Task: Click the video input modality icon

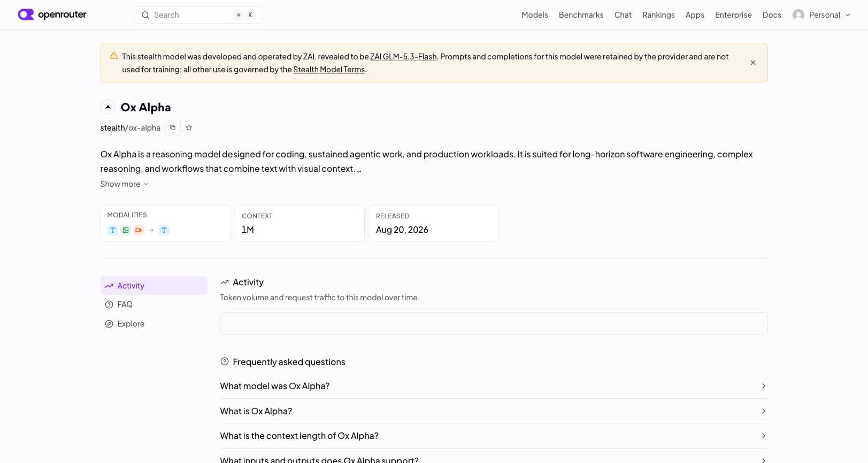Action: point(139,230)
